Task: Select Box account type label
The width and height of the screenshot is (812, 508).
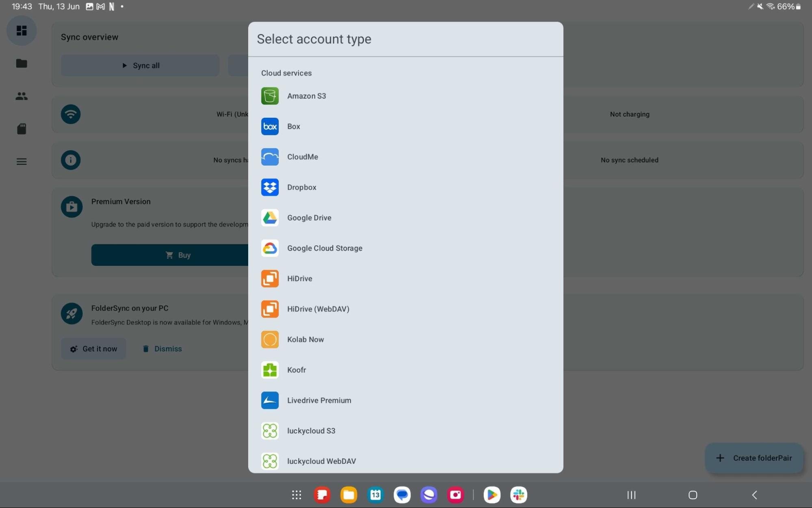Action: 293,126
